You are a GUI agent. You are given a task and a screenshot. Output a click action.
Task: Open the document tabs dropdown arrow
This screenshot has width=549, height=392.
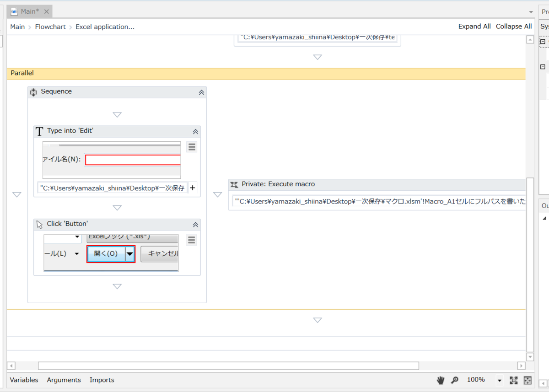531,12
